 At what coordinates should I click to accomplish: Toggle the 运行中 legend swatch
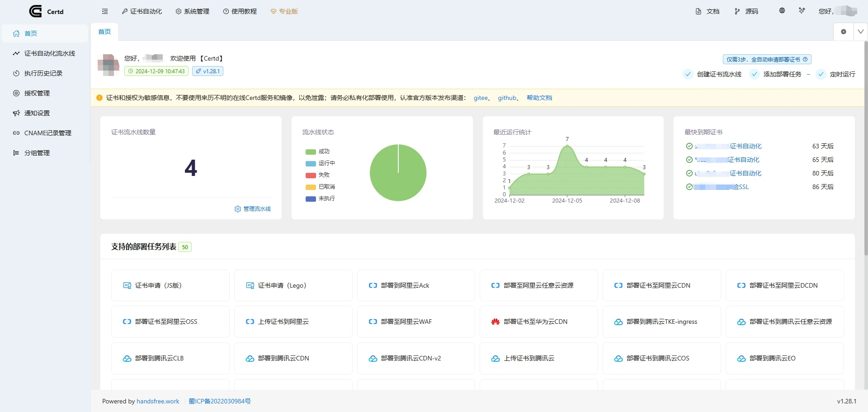coord(311,164)
